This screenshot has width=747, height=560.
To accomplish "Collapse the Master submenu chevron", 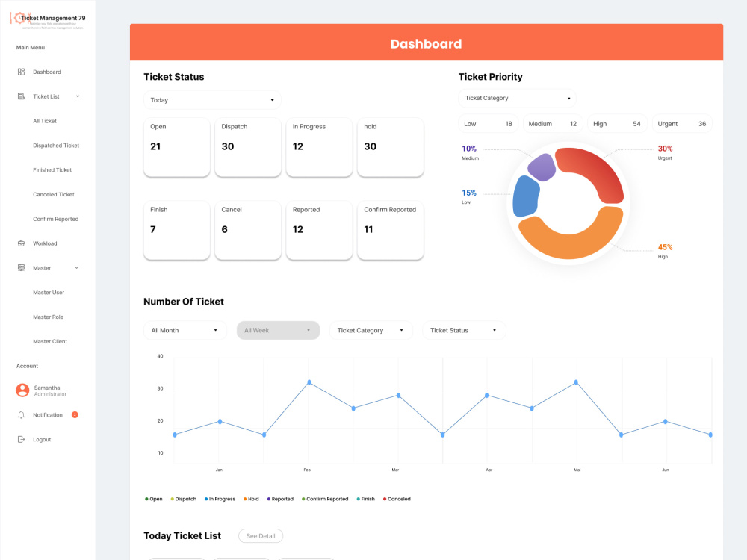I will [x=77, y=267].
